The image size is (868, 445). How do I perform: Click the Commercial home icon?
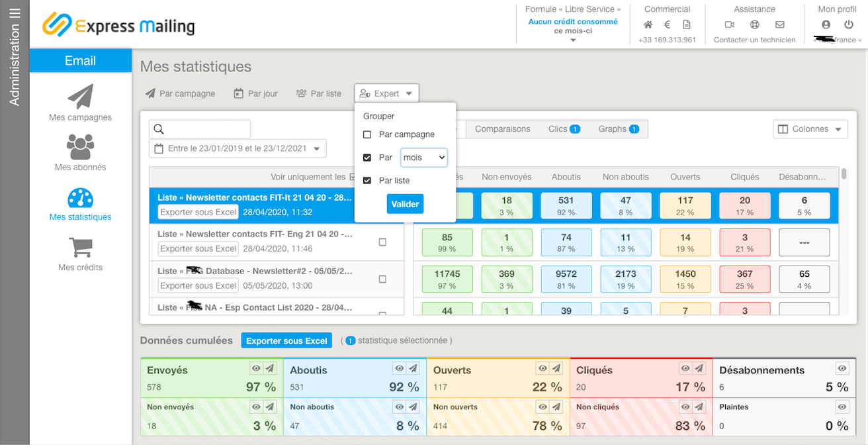tap(648, 25)
